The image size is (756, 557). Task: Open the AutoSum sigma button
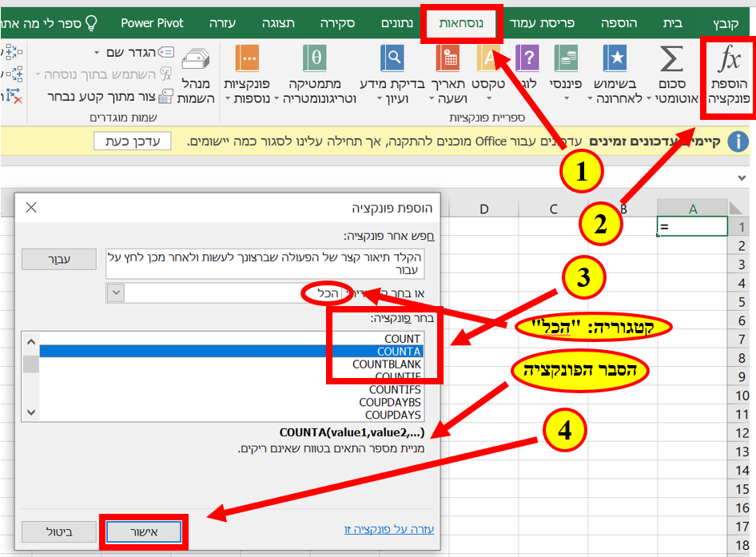point(671,59)
